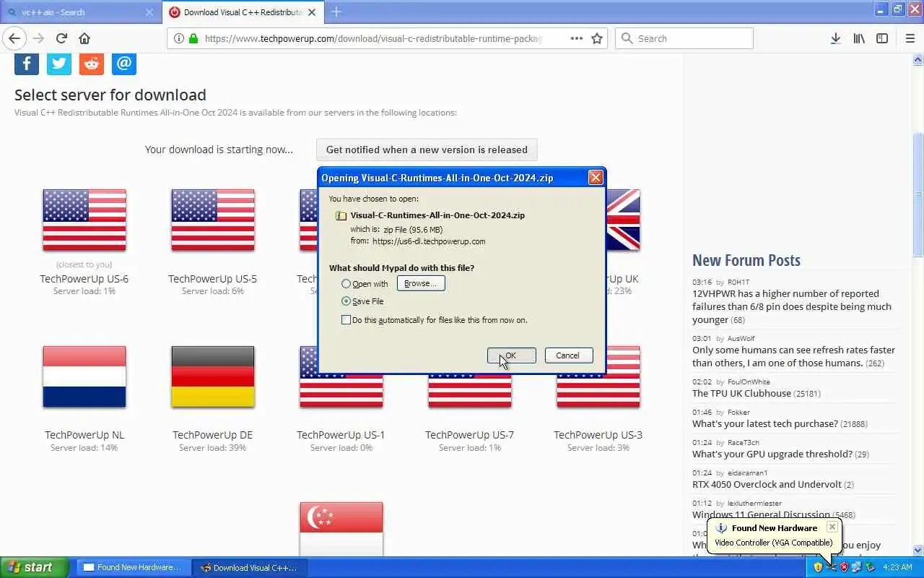Open The TPU UK Clubhouse forum post
The width and height of the screenshot is (924, 578).
click(x=741, y=394)
